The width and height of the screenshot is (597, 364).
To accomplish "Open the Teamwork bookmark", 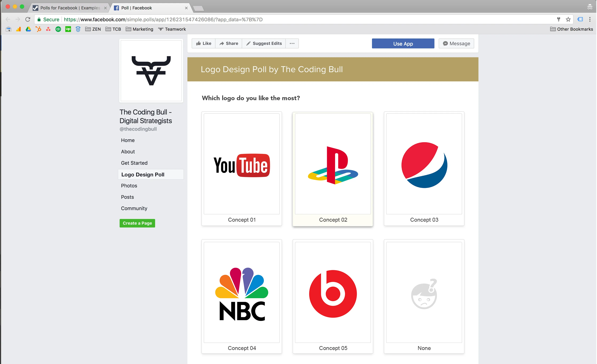I will coord(172,29).
